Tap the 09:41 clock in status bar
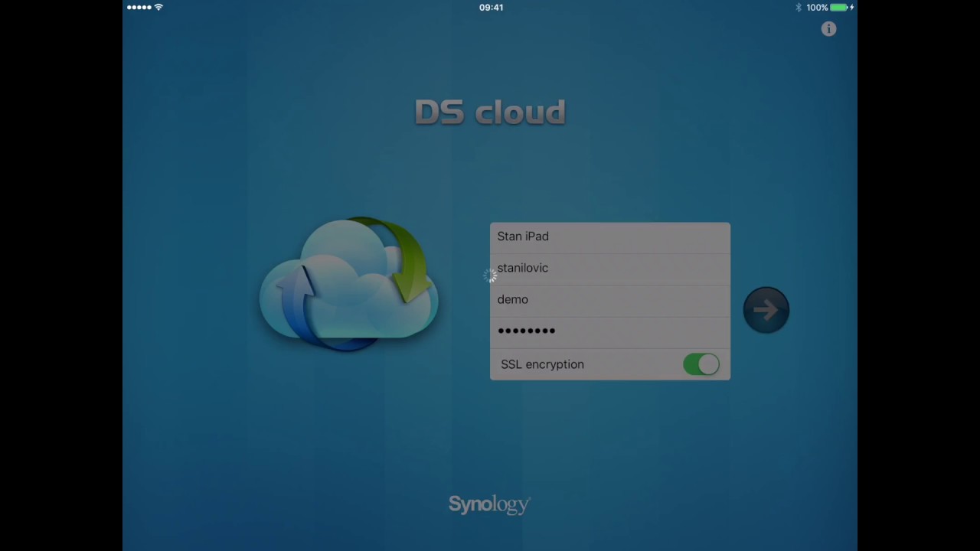Viewport: 980px width, 551px height. [491, 8]
